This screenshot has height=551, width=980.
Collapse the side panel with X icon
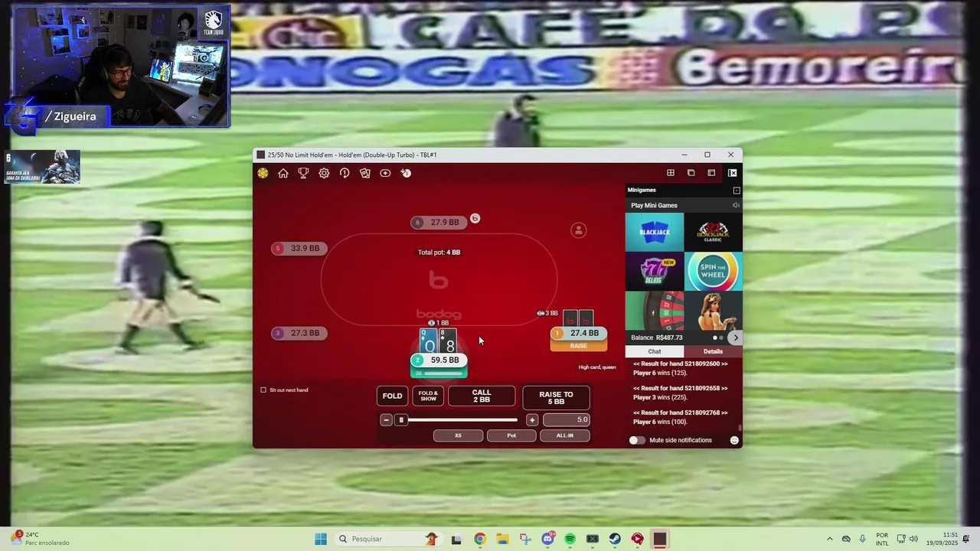(x=732, y=173)
